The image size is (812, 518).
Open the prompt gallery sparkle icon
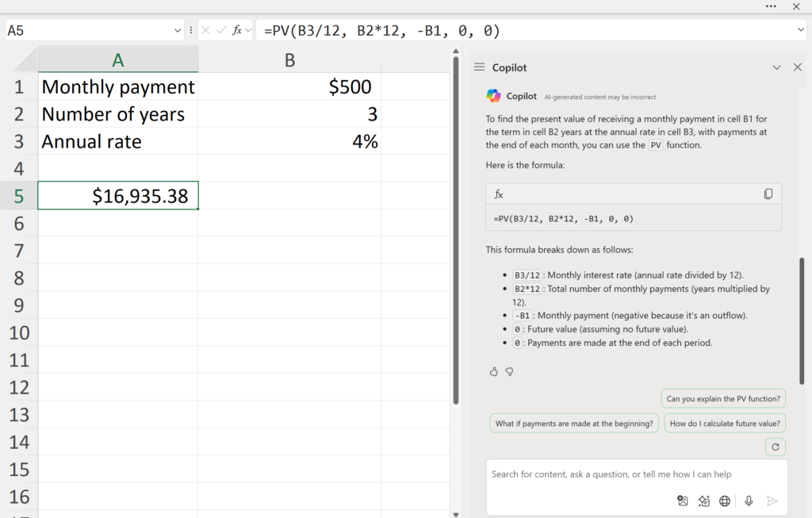[703, 501]
